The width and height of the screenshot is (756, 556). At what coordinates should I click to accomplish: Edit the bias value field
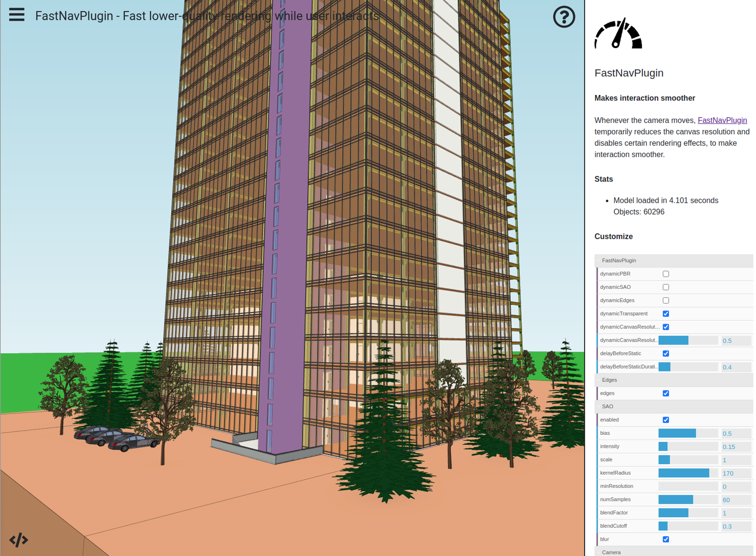(736, 434)
